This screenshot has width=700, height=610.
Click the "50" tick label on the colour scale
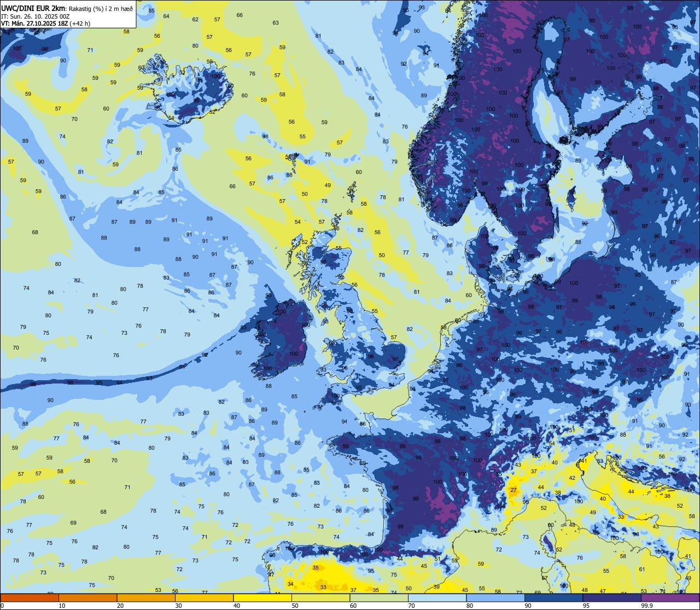(295, 606)
